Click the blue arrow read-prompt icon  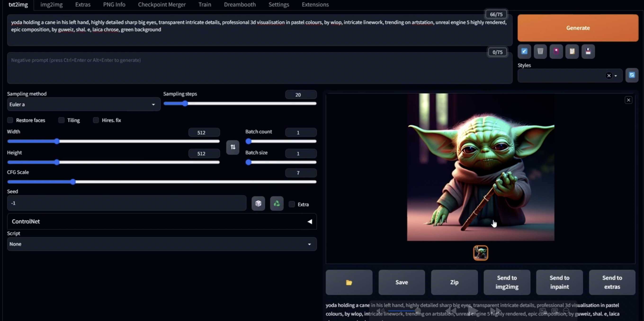[524, 52]
